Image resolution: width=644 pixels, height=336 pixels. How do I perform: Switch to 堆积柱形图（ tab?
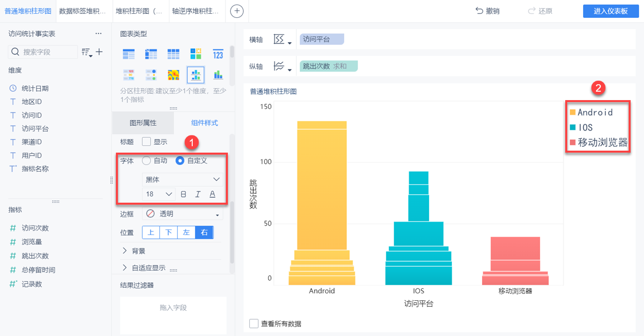coord(140,11)
